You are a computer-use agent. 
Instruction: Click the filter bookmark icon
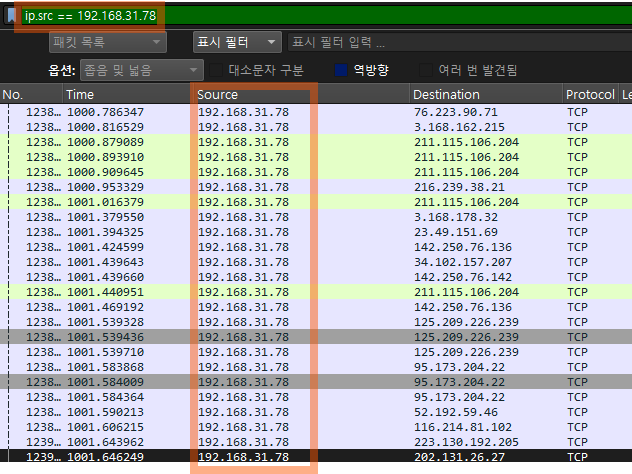[x=11, y=16]
